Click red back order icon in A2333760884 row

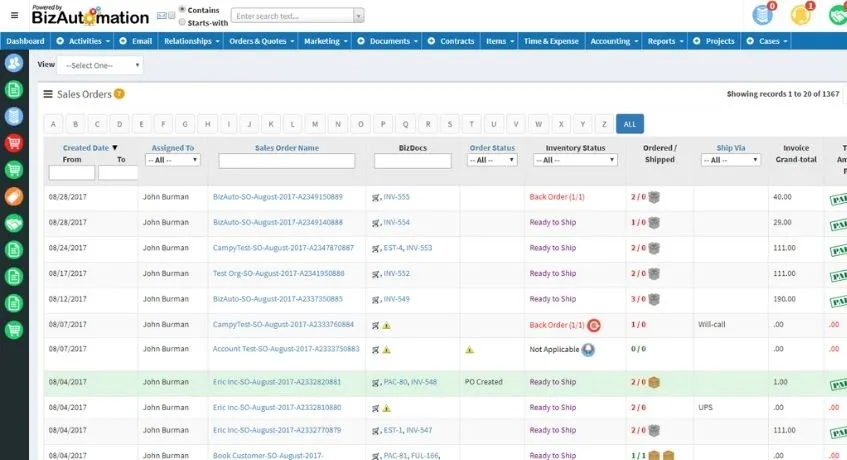[594, 325]
